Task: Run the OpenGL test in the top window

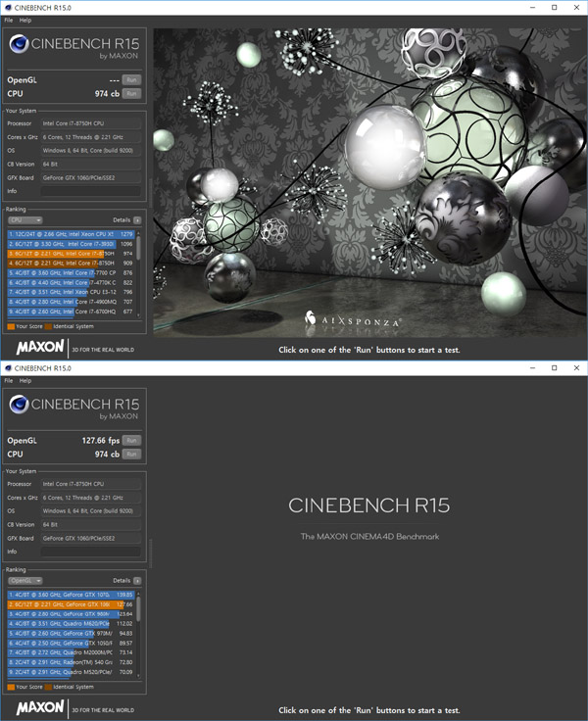Action: point(130,79)
